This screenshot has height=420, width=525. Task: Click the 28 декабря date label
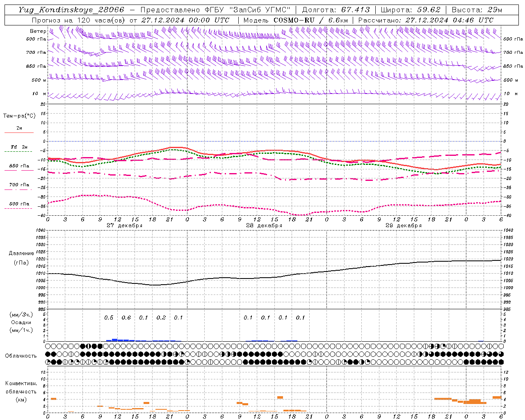(264, 226)
